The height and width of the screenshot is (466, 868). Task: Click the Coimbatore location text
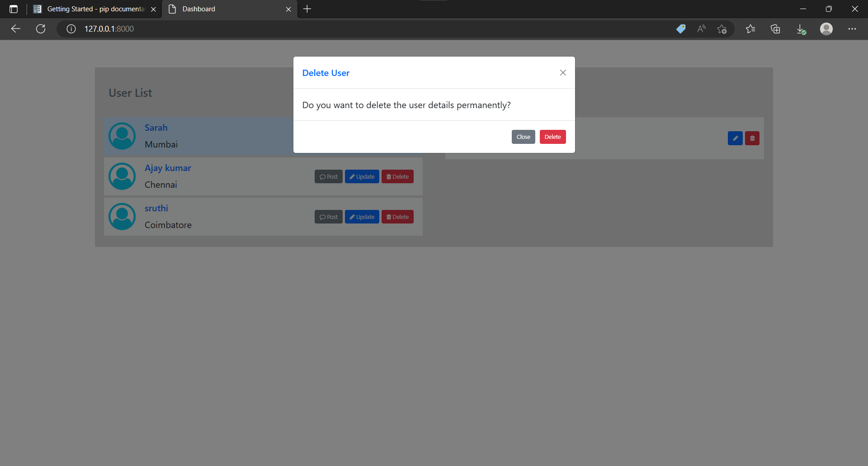click(x=168, y=225)
